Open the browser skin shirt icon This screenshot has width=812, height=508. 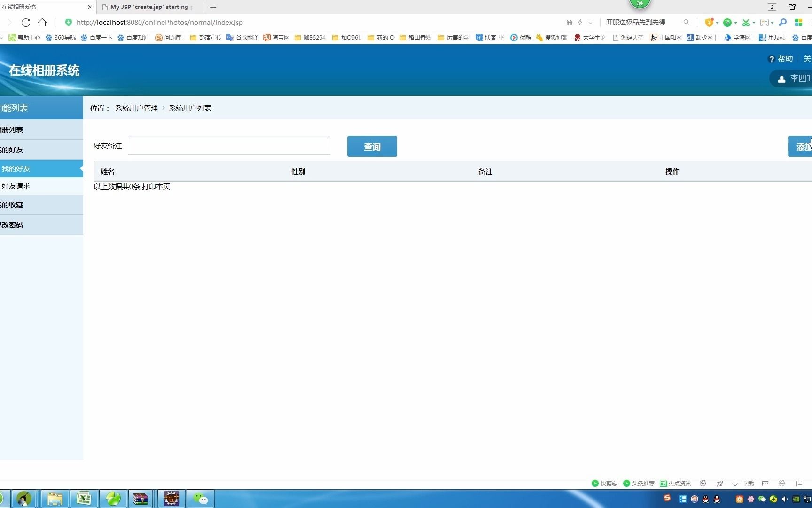(792, 7)
